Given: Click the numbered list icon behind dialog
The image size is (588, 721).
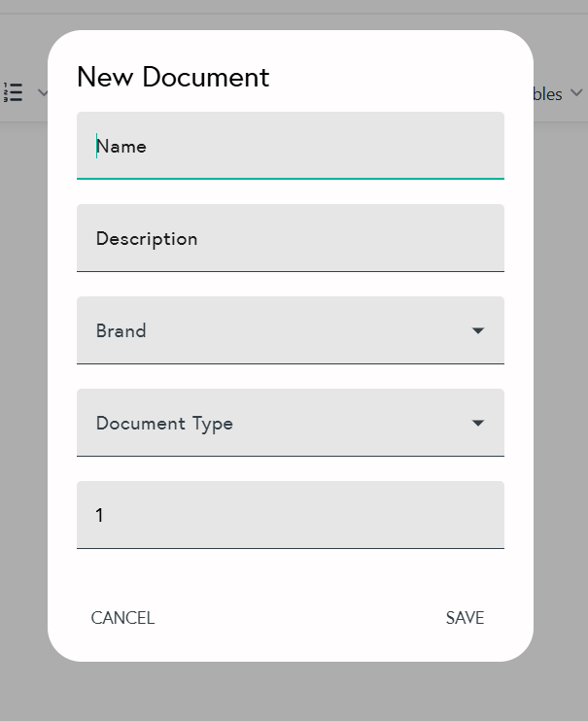Looking at the screenshot, I should point(14,92).
